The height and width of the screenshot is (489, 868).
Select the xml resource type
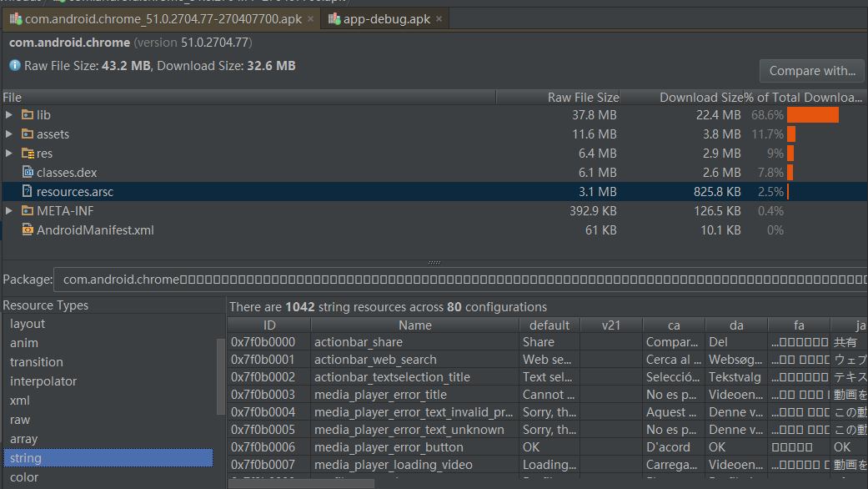tap(108, 401)
